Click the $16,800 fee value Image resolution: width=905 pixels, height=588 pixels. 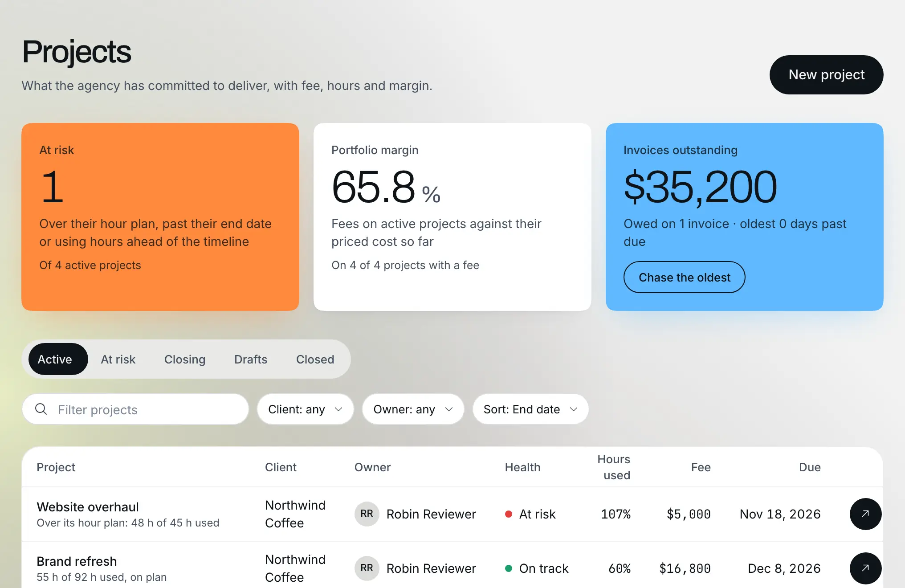coord(685,568)
